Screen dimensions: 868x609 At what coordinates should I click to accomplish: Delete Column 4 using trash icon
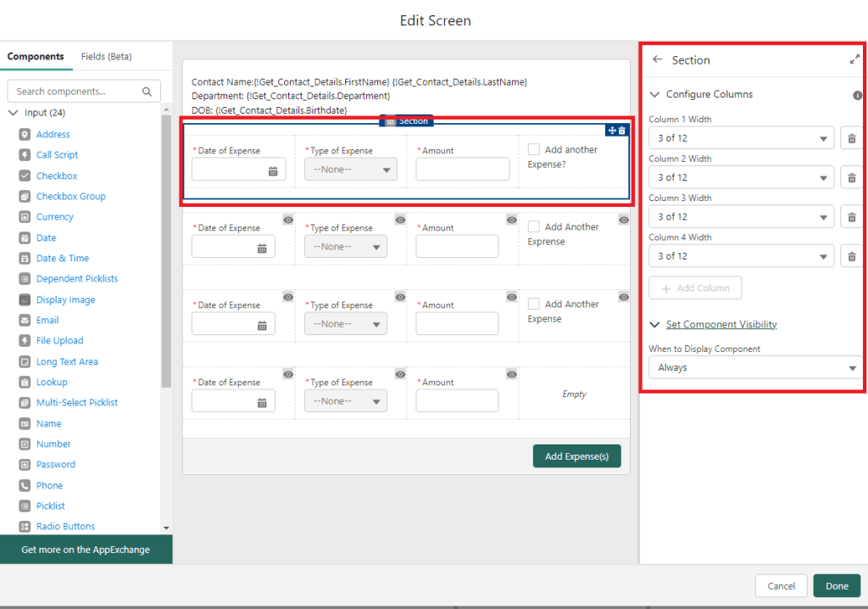(852, 256)
